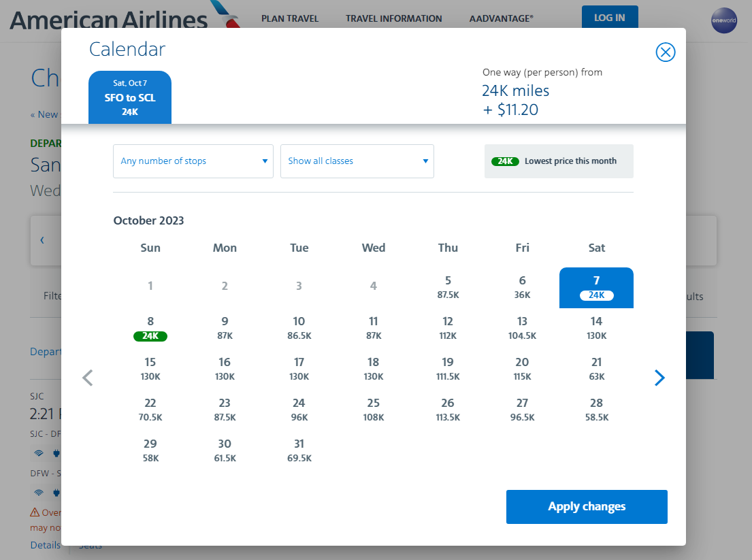Select October 28 priced at 58.5K

click(597, 410)
